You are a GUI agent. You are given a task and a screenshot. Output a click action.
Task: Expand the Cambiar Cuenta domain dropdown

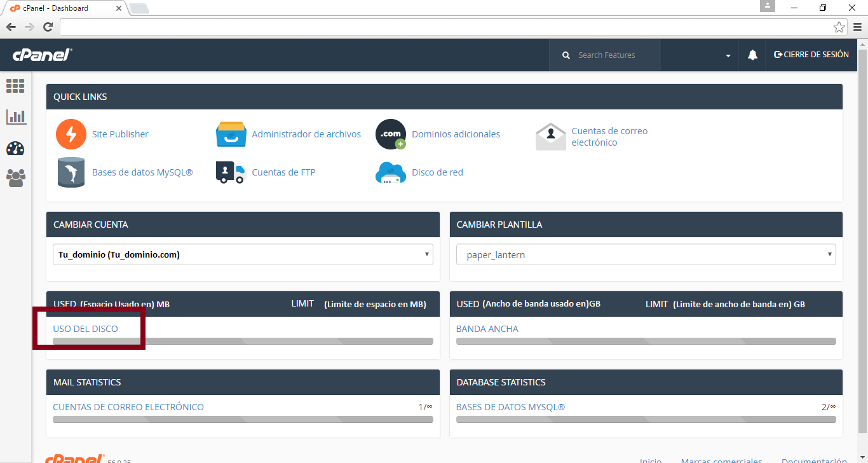pyautogui.click(x=243, y=254)
